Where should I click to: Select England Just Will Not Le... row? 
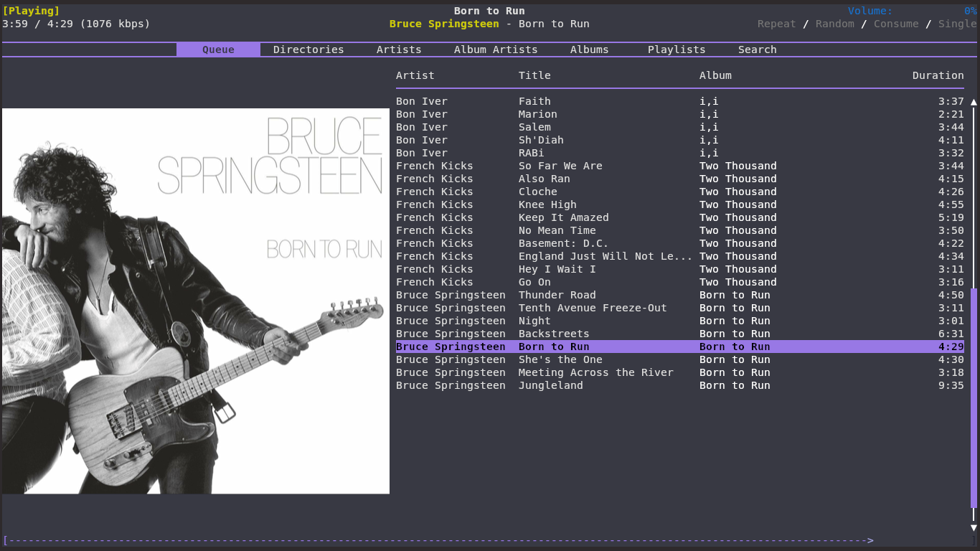pyautogui.click(x=680, y=256)
